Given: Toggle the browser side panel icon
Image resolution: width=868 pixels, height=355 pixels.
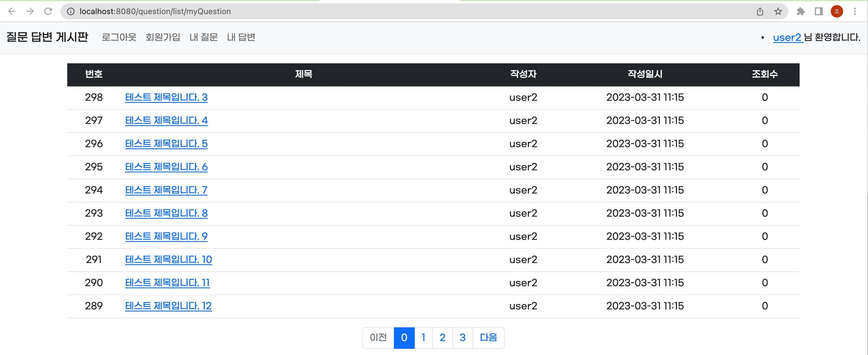Looking at the screenshot, I should coord(819,12).
